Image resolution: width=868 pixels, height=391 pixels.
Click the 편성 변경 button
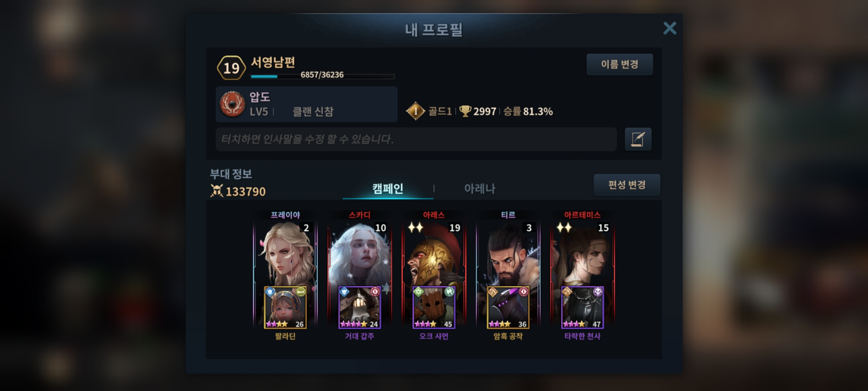pos(627,185)
